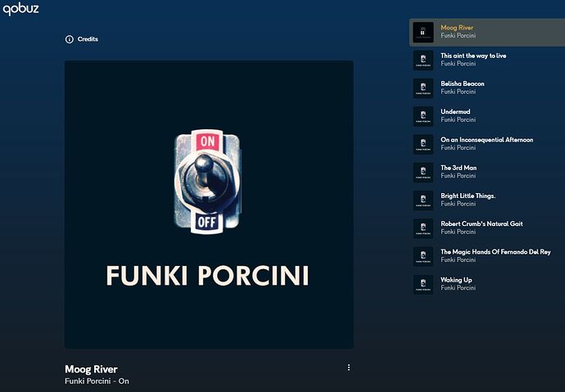Click the Belisha Beacon thumbnail

pyautogui.click(x=423, y=88)
